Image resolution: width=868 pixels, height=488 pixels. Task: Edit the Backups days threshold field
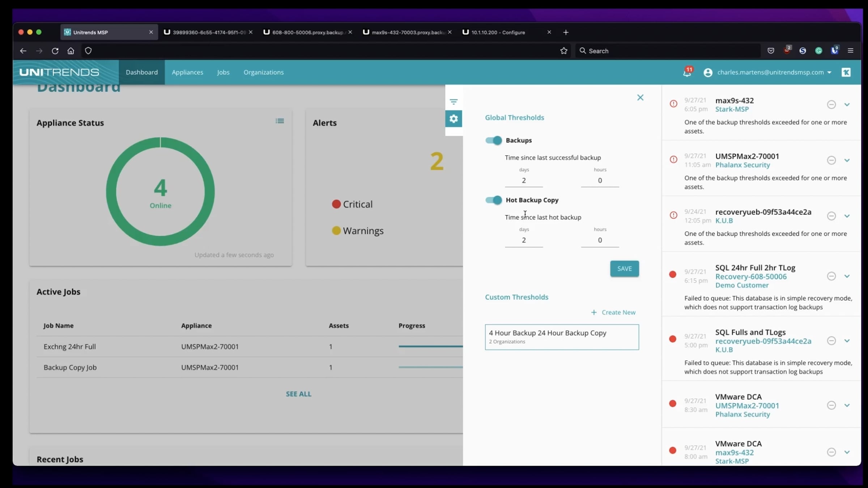[524, 180]
